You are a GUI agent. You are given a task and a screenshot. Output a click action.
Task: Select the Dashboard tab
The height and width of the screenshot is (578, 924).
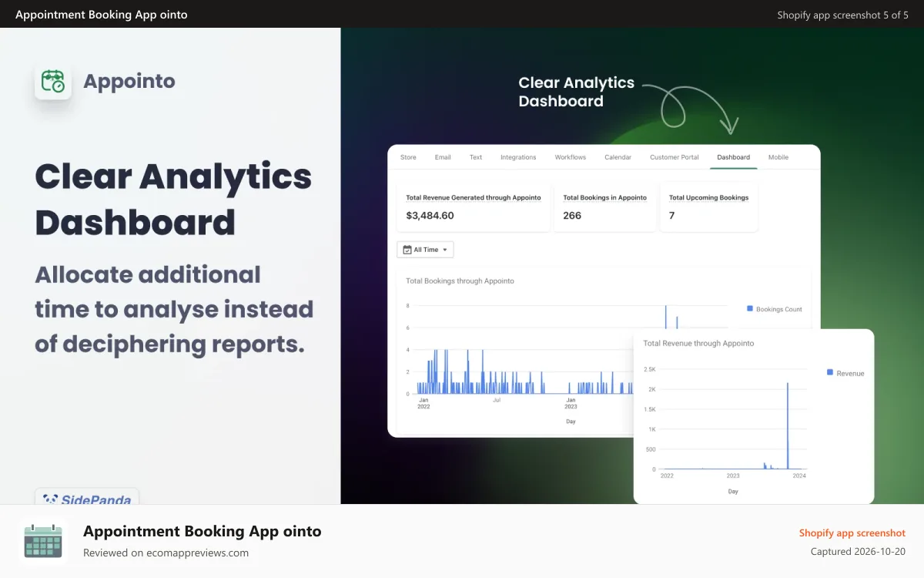[x=733, y=157]
